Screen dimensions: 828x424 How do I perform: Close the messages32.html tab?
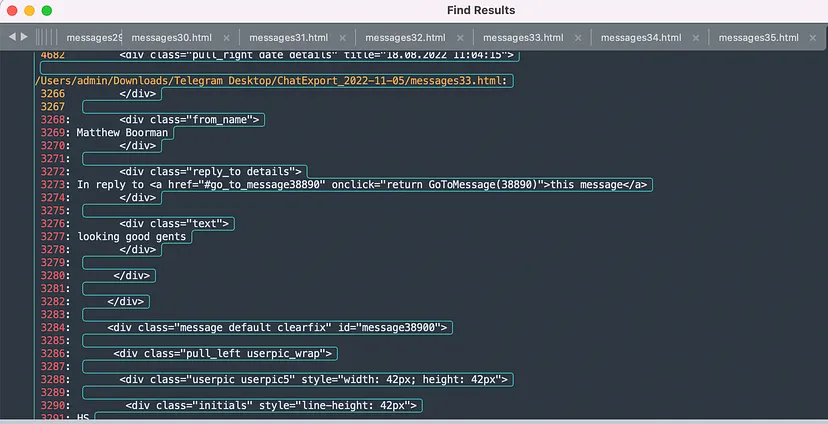tap(460, 38)
